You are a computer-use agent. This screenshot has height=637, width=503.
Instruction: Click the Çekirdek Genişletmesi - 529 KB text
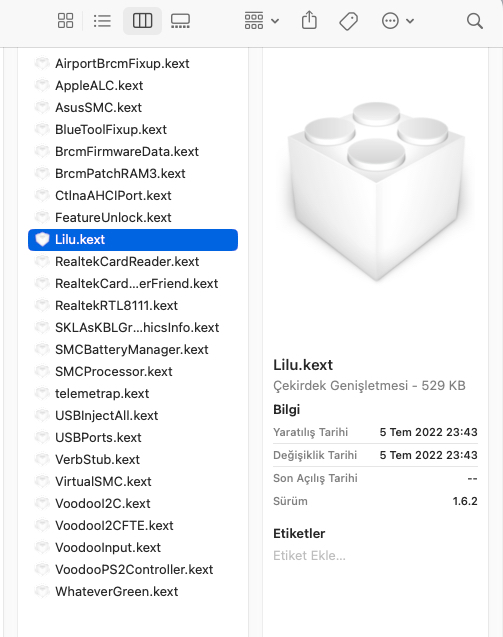tap(369, 386)
